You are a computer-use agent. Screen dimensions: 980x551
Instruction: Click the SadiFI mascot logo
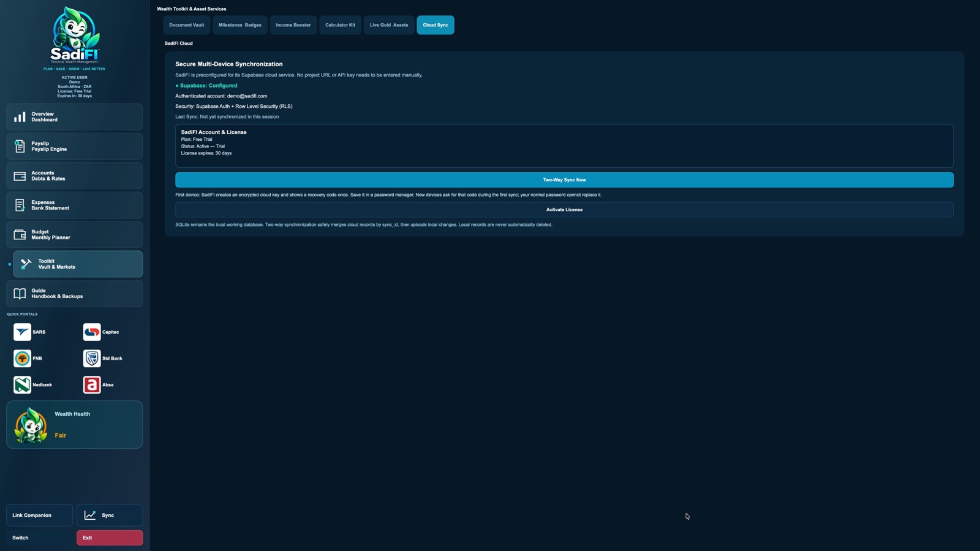pos(75,36)
